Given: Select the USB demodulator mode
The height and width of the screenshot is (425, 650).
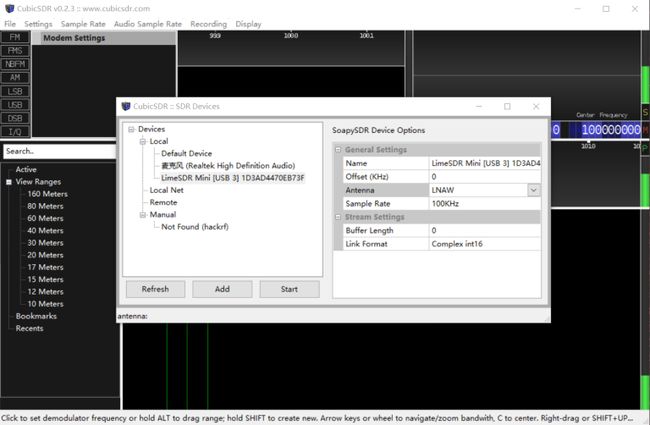Looking at the screenshot, I should point(15,104).
